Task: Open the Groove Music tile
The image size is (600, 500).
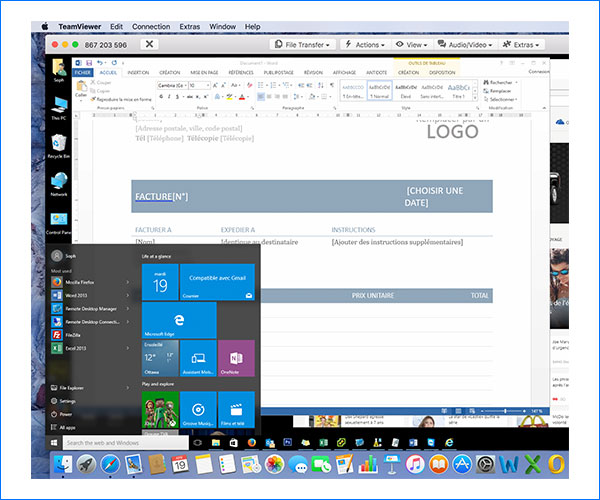Action: point(198,409)
